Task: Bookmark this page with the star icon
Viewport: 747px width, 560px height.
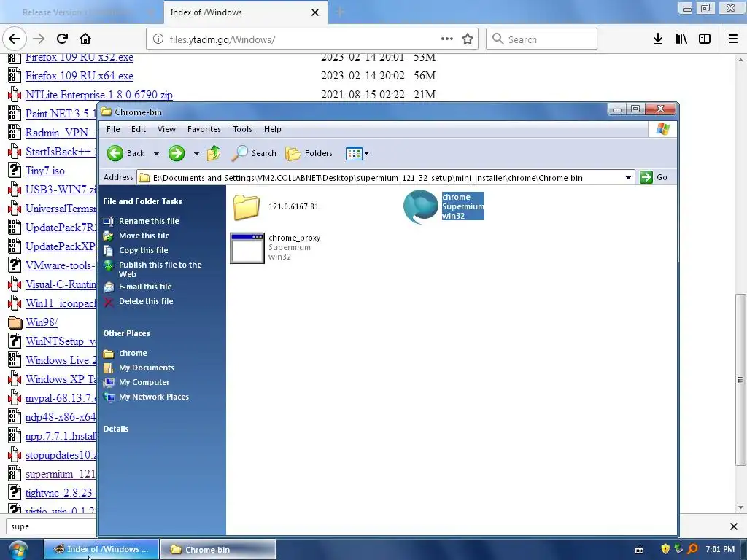Action: (x=468, y=39)
